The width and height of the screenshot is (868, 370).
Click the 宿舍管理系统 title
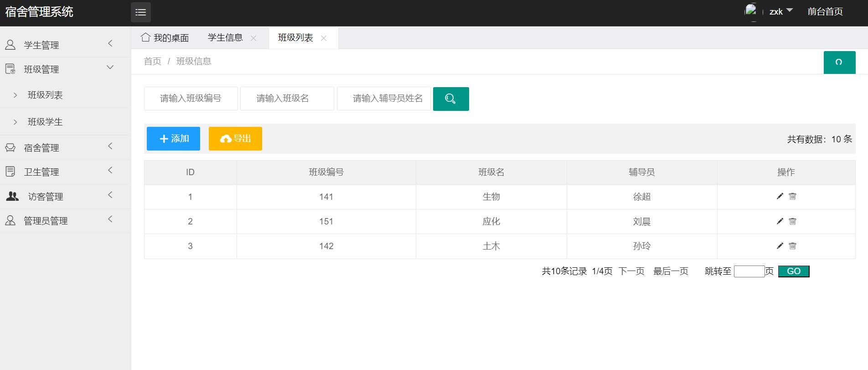[39, 12]
